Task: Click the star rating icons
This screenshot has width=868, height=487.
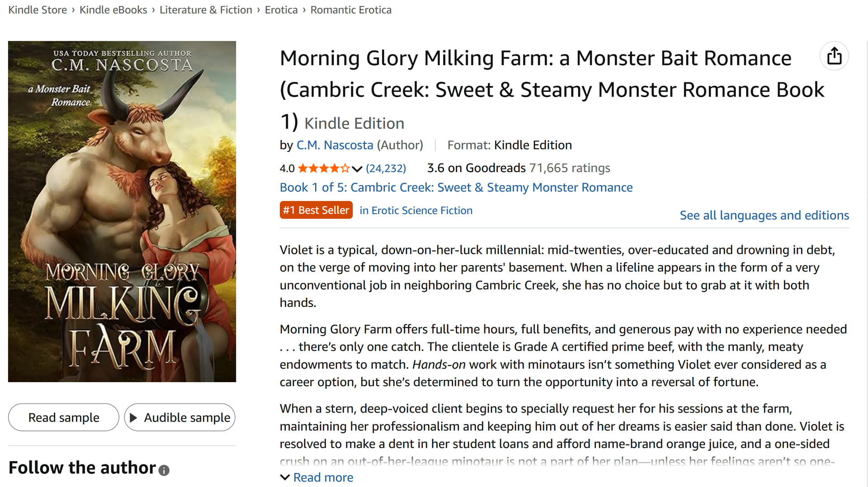Action: (324, 169)
